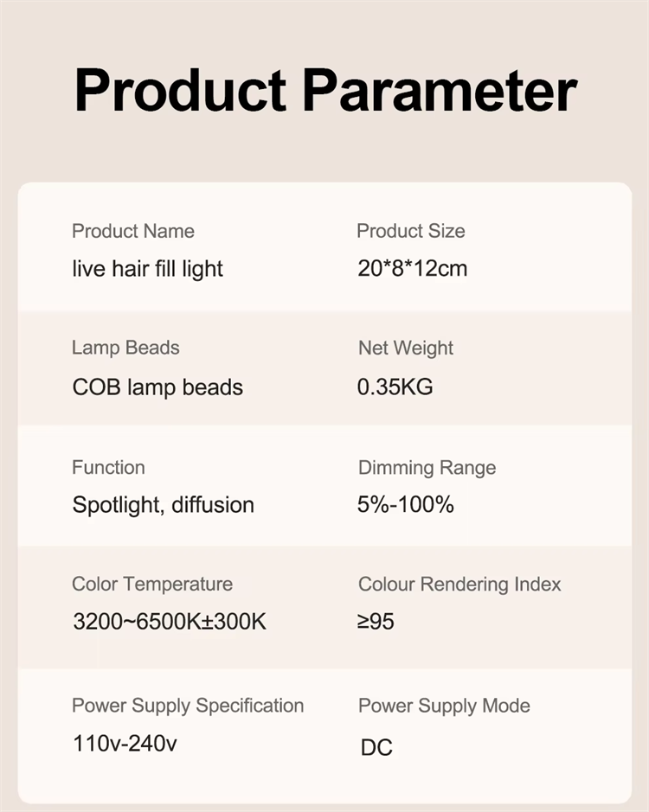Select the Product Name label
The image size is (649, 812).
click(x=133, y=231)
